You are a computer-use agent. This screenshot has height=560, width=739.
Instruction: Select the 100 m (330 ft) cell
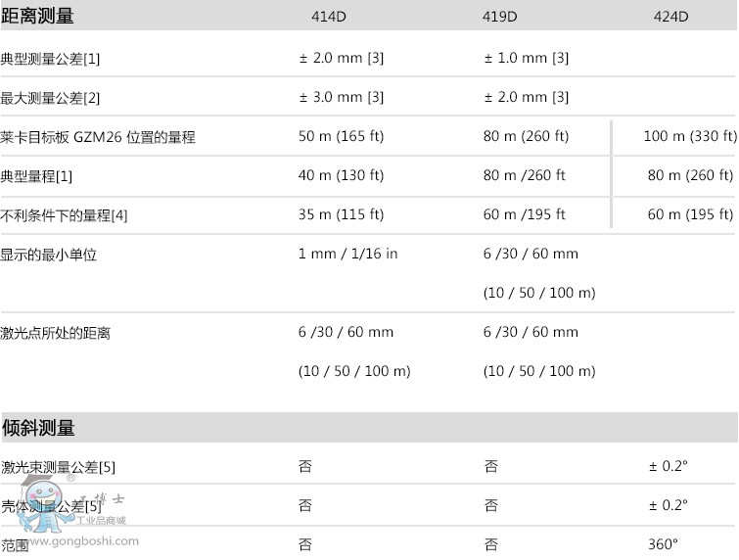click(689, 136)
